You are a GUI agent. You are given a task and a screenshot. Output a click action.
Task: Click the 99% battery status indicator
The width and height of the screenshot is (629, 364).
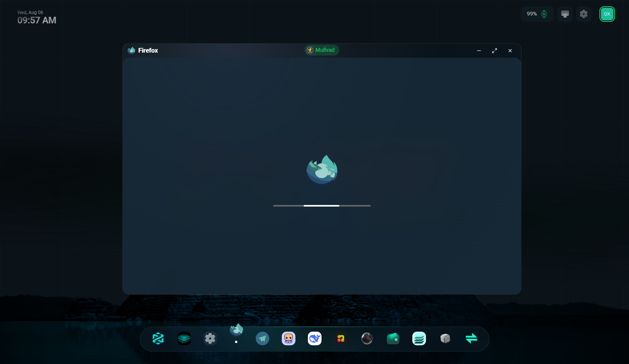pyautogui.click(x=537, y=14)
